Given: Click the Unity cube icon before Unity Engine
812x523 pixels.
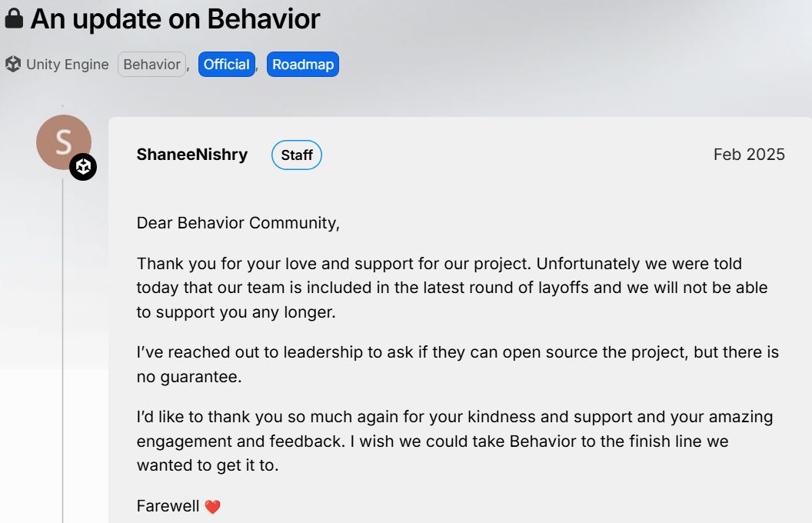Looking at the screenshot, I should tap(12, 65).
